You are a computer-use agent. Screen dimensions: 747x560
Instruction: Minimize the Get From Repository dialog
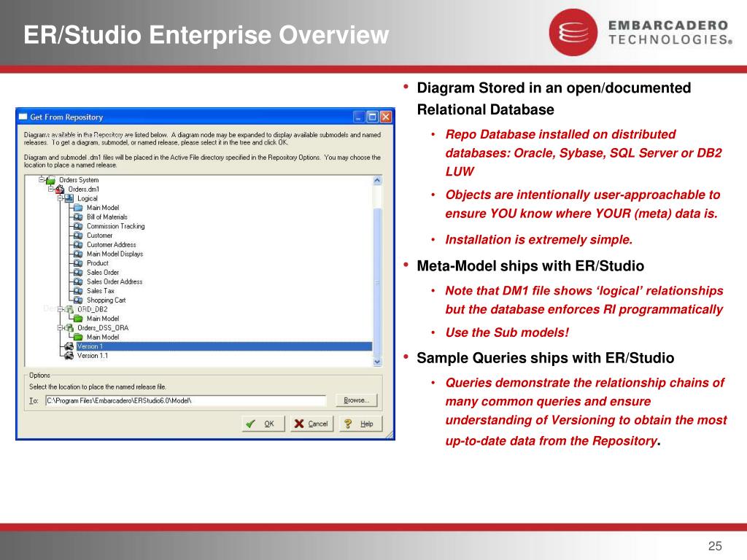click(359, 117)
